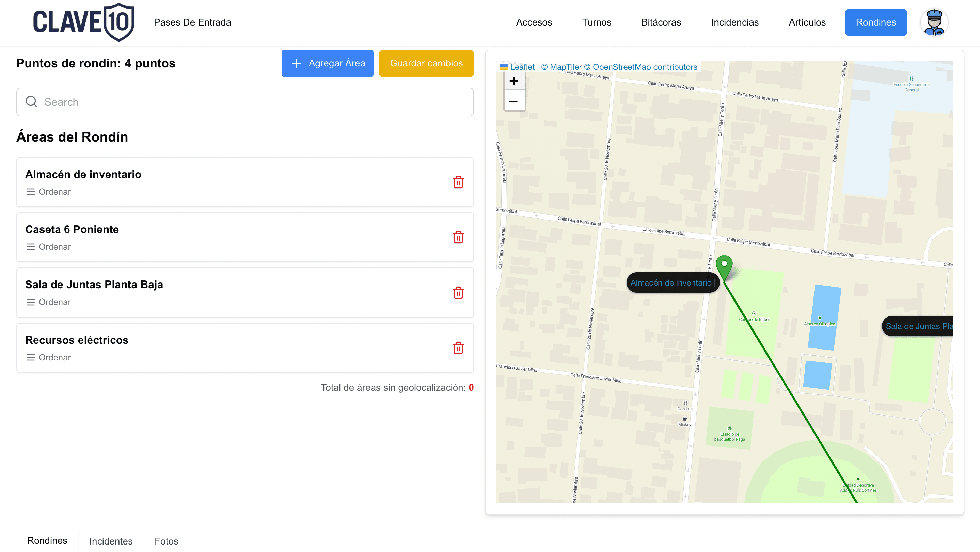
Task: Remove Sala de Juntas Planta Baja area
Action: coord(458,293)
